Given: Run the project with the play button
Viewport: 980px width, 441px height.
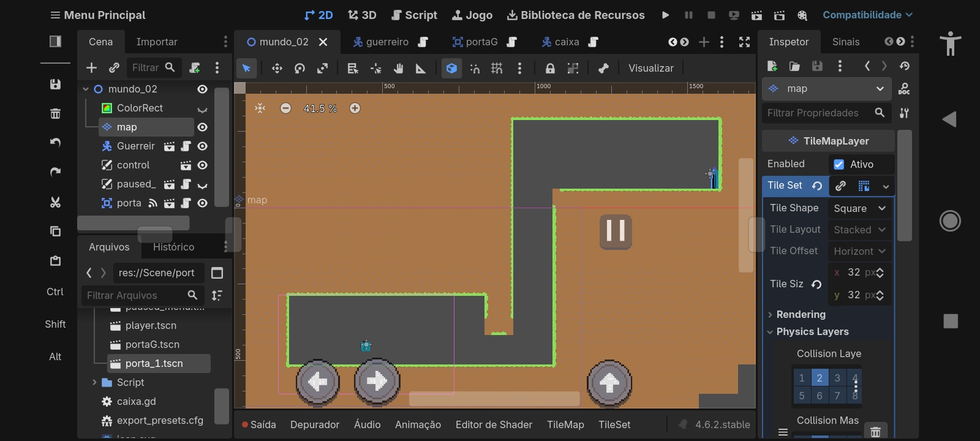Looking at the screenshot, I should coord(665,15).
